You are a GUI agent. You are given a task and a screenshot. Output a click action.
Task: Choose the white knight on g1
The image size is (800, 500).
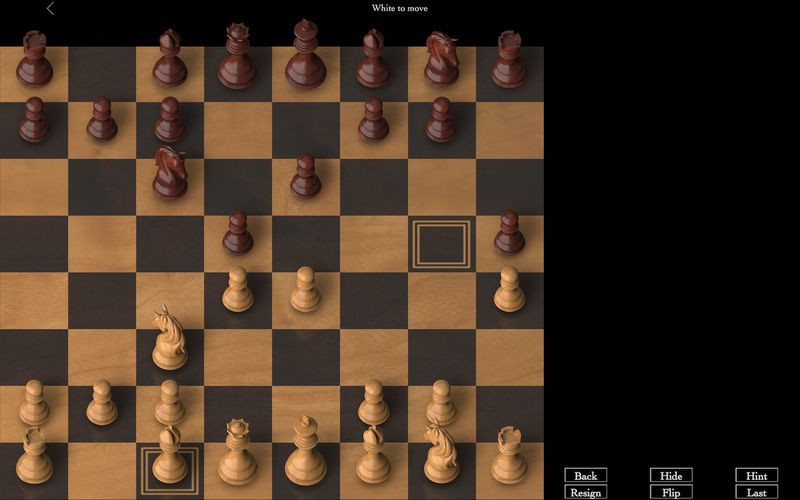441,452
